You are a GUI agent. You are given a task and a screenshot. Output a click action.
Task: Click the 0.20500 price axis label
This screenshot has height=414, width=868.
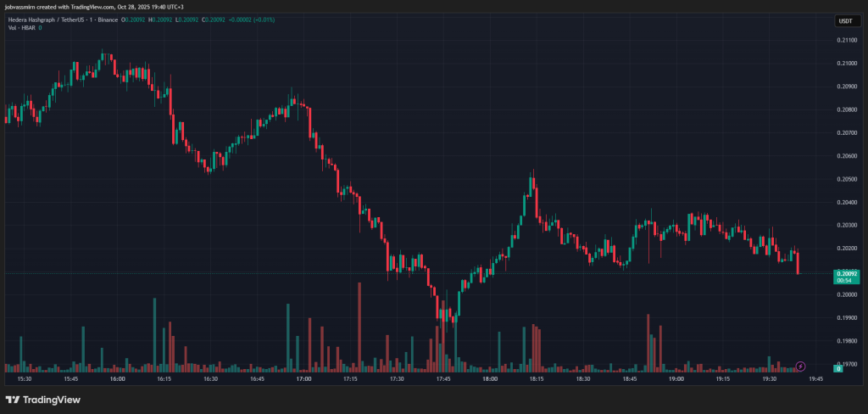point(846,179)
